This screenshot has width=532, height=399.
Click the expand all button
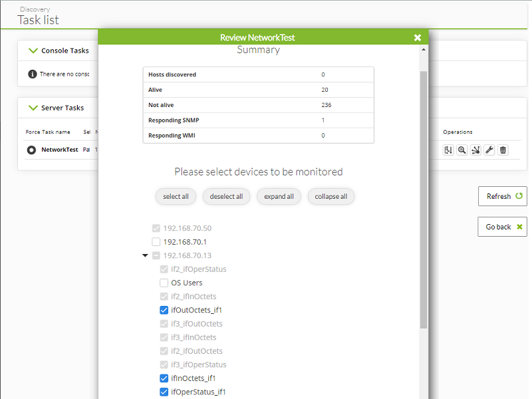click(x=279, y=196)
